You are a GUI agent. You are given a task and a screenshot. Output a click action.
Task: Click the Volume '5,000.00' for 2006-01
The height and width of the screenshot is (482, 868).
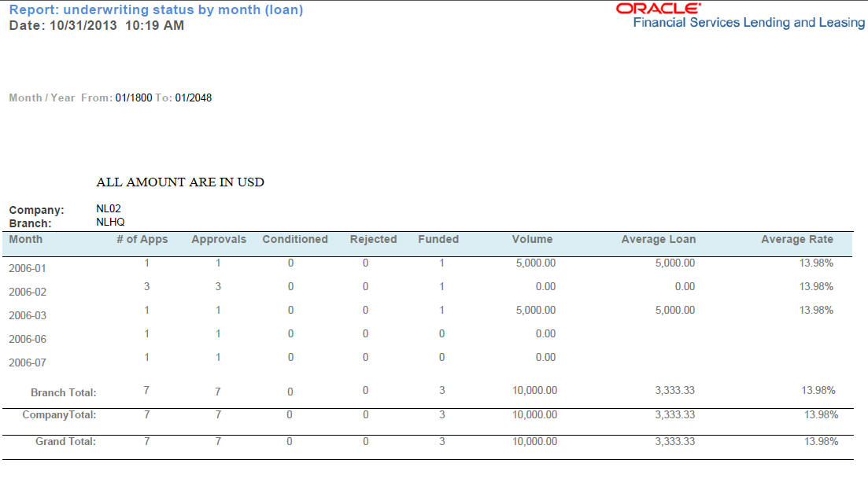click(x=536, y=263)
